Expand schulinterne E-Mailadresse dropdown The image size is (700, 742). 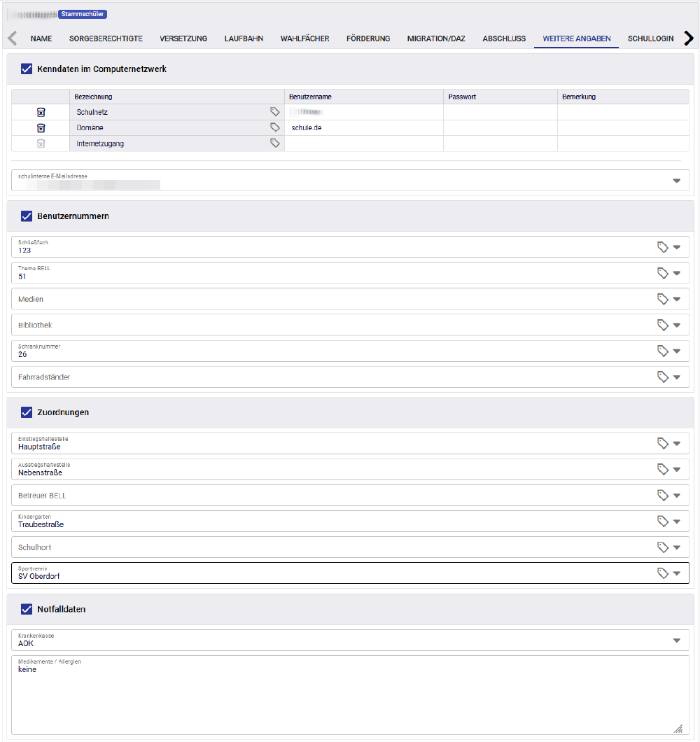[x=676, y=181]
